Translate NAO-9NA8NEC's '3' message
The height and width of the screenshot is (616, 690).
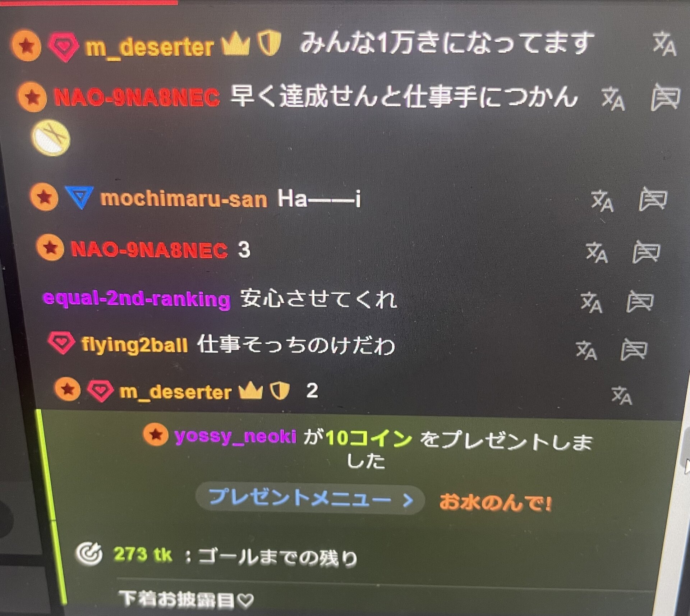597,252
